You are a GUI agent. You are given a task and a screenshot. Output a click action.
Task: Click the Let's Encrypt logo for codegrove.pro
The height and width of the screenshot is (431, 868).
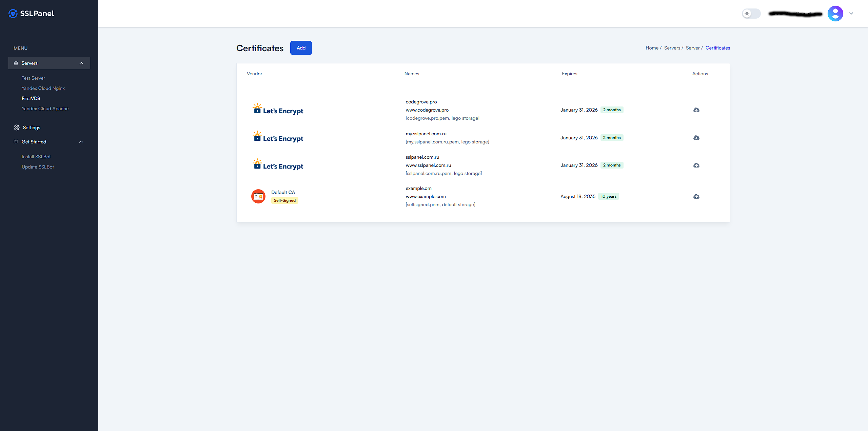tap(278, 110)
